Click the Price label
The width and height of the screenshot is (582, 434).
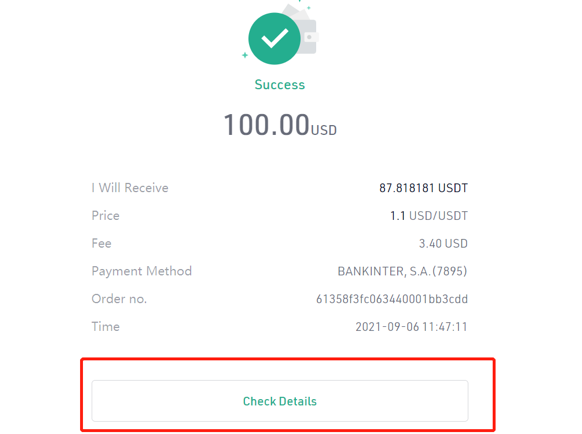click(x=105, y=216)
